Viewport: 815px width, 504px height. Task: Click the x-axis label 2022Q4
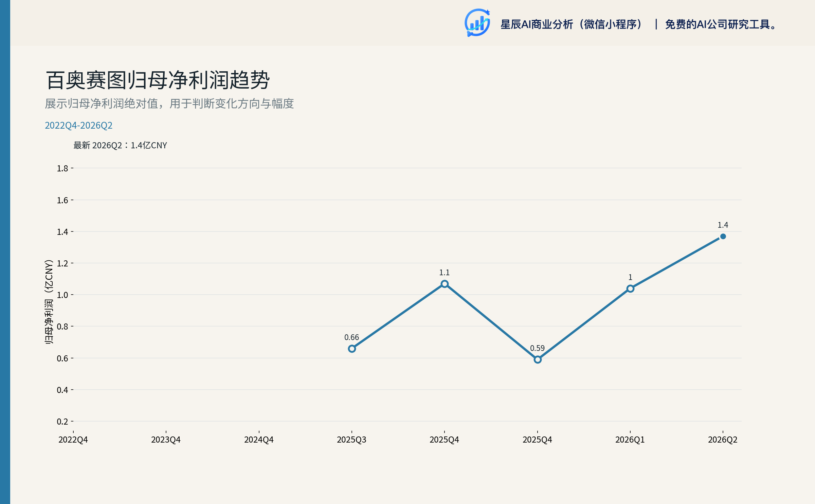point(73,440)
